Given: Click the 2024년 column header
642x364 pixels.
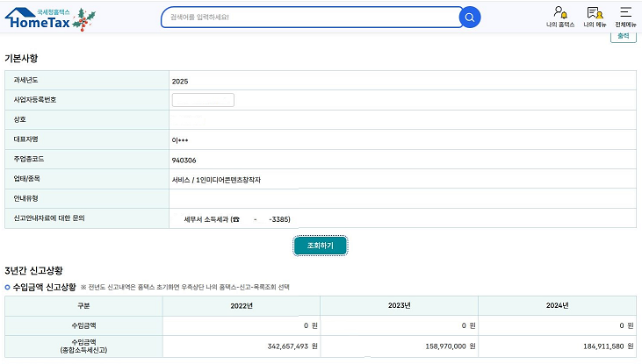Looking at the screenshot, I should pos(557,305).
